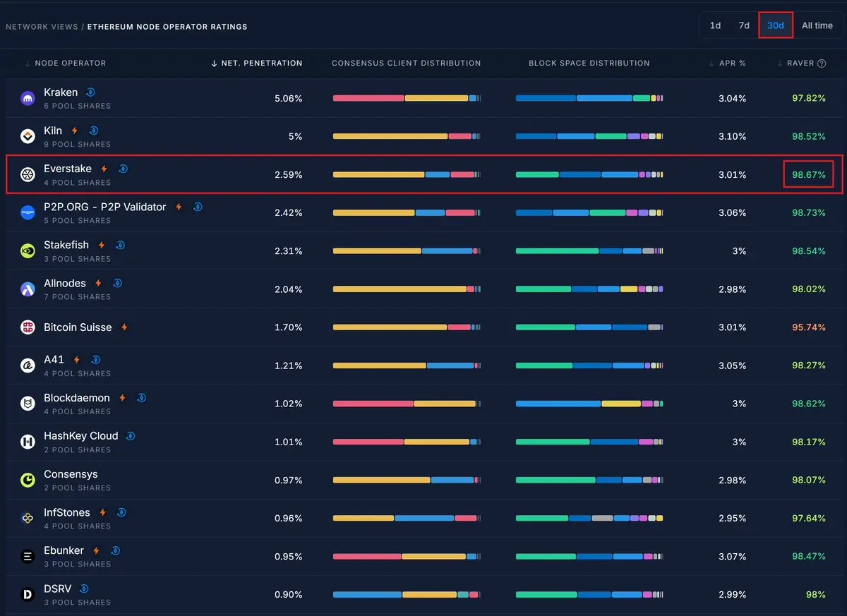This screenshot has height=616, width=847.
Task: Click InfStones' 97.64% RAVER score
Action: pyautogui.click(x=809, y=518)
